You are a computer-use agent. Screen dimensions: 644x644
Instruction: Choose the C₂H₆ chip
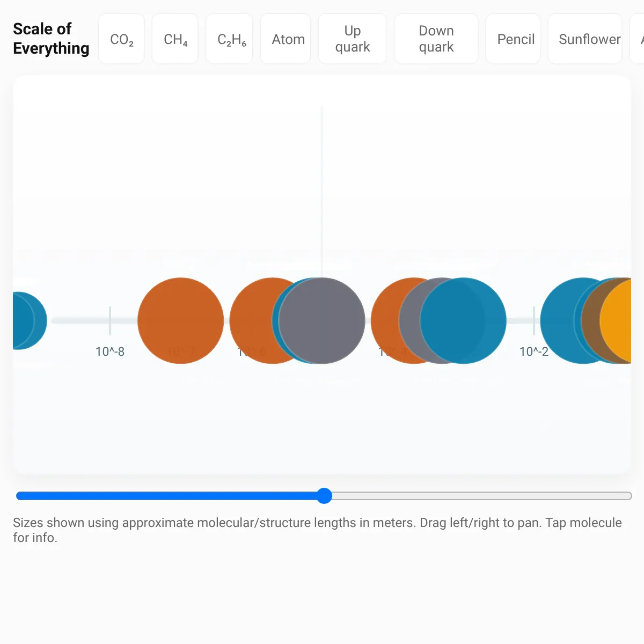click(232, 39)
